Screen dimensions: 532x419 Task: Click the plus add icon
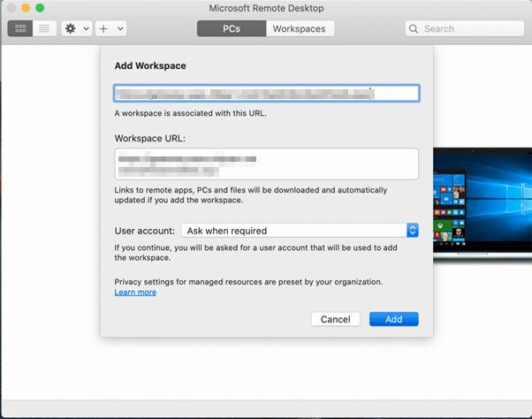click(x=103, y=28)
